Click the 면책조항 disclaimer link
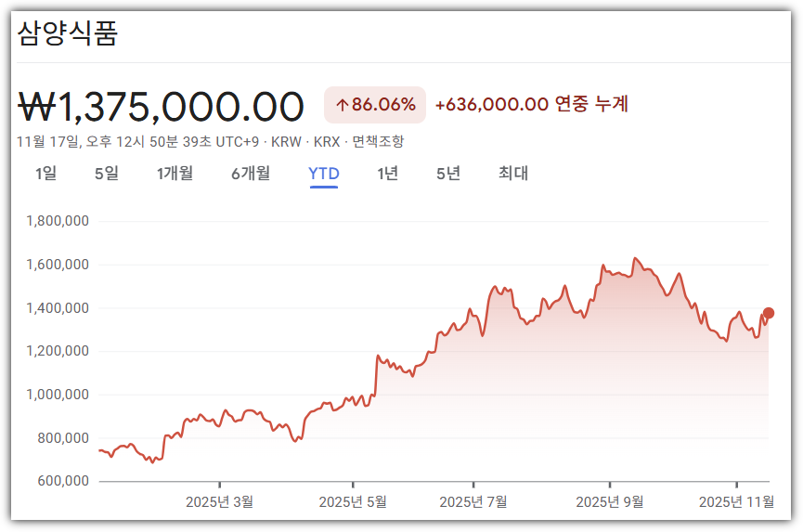Screen dimensions: 803x532 pyautogui.click(x=378, y=141)
